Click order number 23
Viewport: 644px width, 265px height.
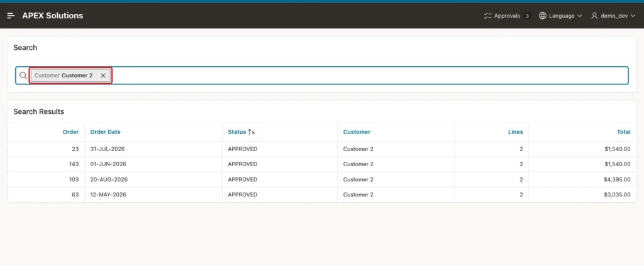click(75, 149)
